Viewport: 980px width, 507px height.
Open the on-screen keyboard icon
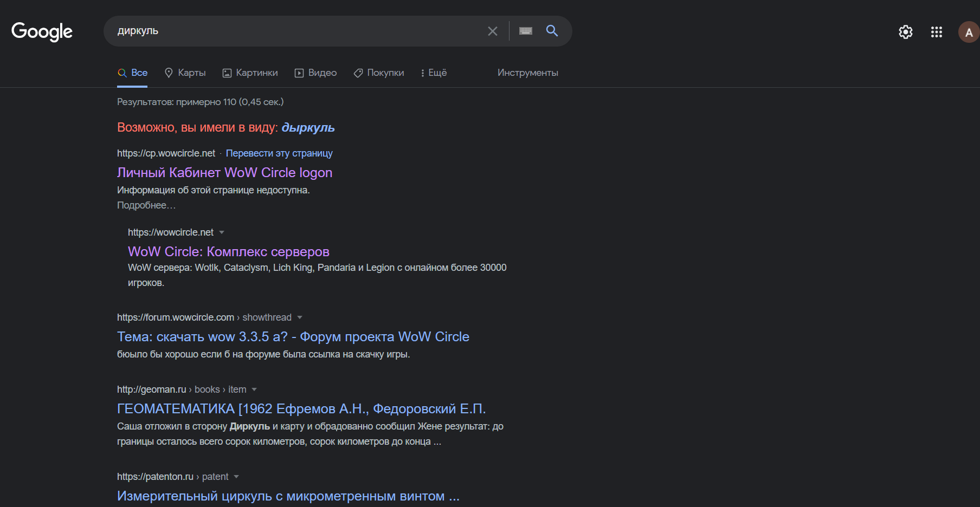526,31
